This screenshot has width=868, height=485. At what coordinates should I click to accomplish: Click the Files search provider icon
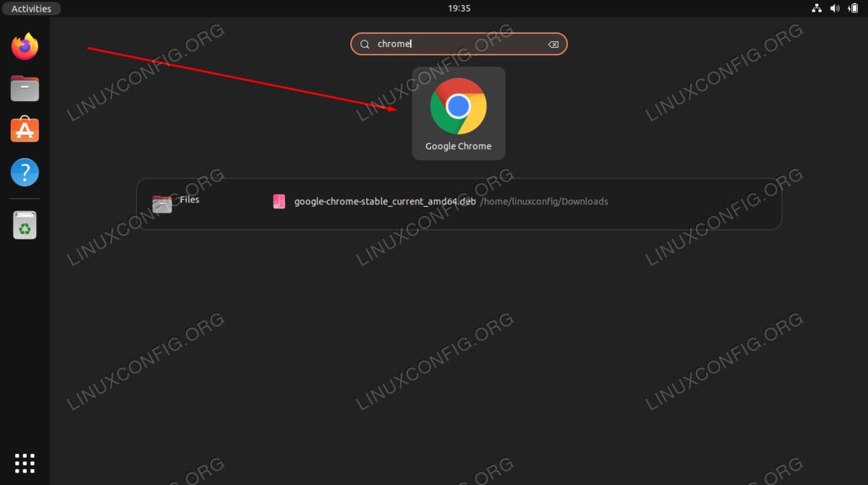pyautogui.click(x=162, y=204)
